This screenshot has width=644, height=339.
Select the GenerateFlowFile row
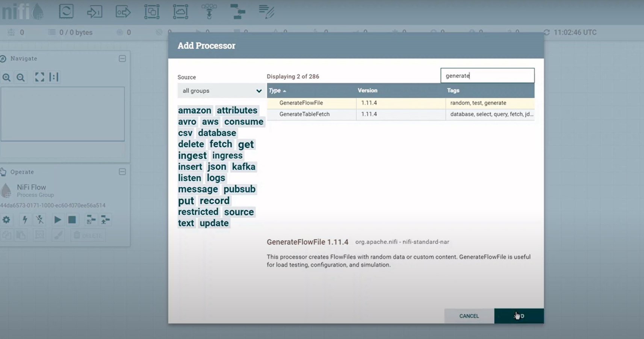[x=401, y=103]
